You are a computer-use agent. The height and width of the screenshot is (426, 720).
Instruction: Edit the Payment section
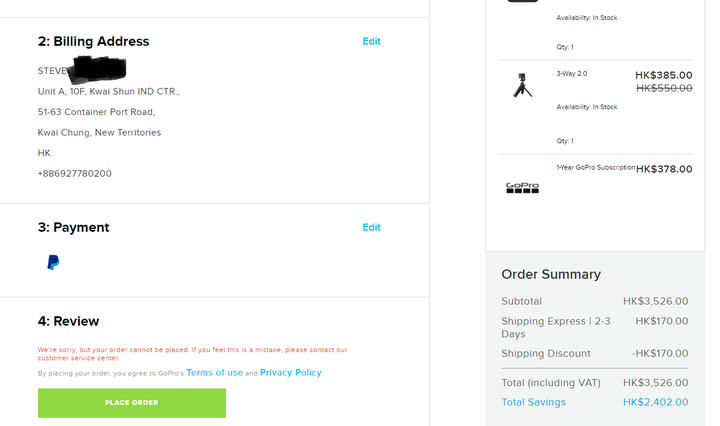point(371,227)
